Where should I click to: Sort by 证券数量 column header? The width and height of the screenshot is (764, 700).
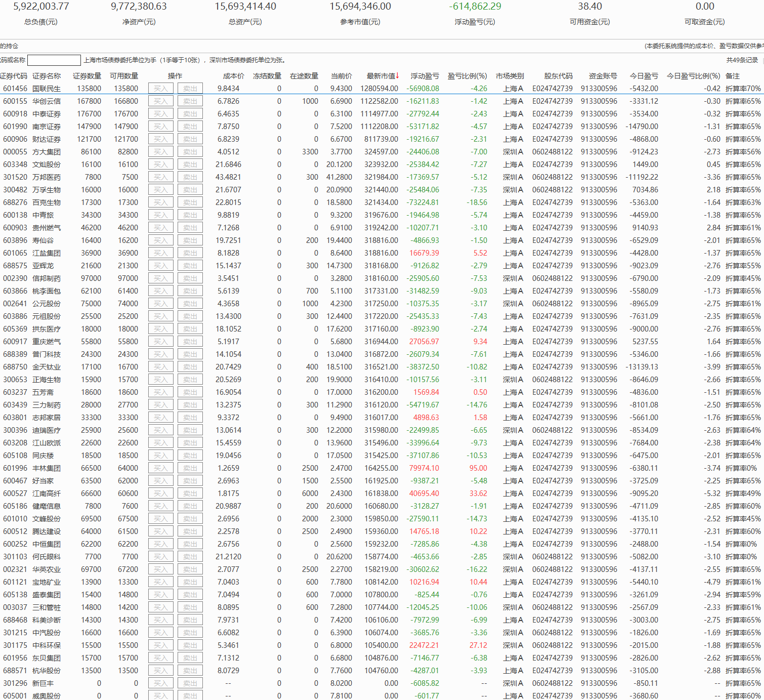point(87,76)
